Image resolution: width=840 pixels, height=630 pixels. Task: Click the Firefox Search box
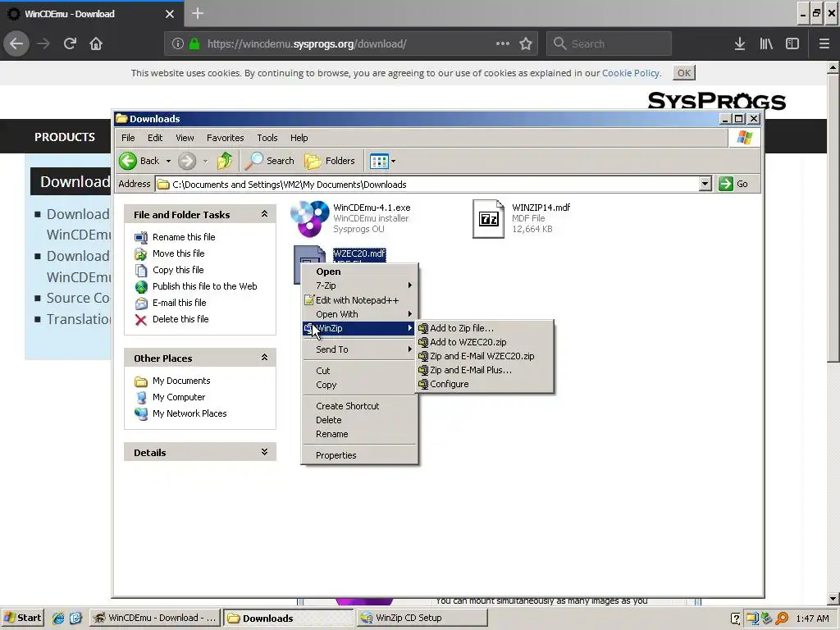click(609, 43)
